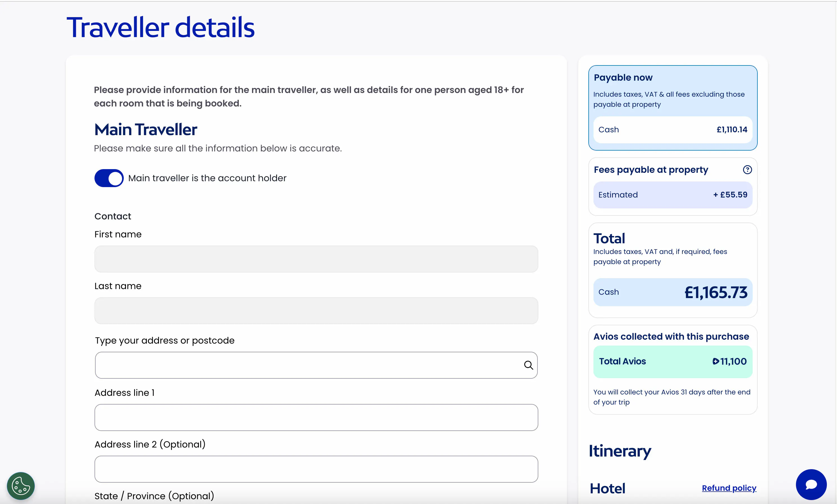837x504 pixels.
Task: Click the Itinerary heading
Action: coord(620,451)
